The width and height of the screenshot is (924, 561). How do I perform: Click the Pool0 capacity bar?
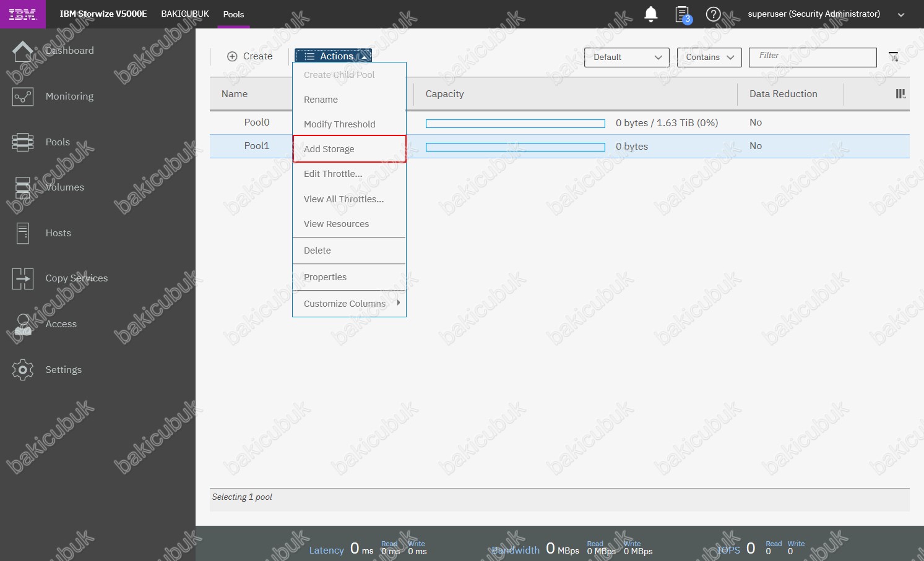click(516, 124)
